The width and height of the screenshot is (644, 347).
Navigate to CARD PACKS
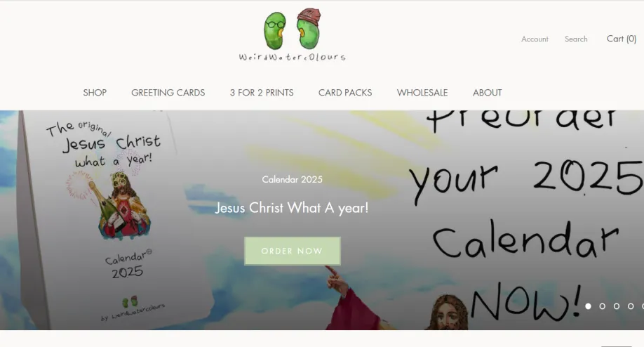pos(345,93)
